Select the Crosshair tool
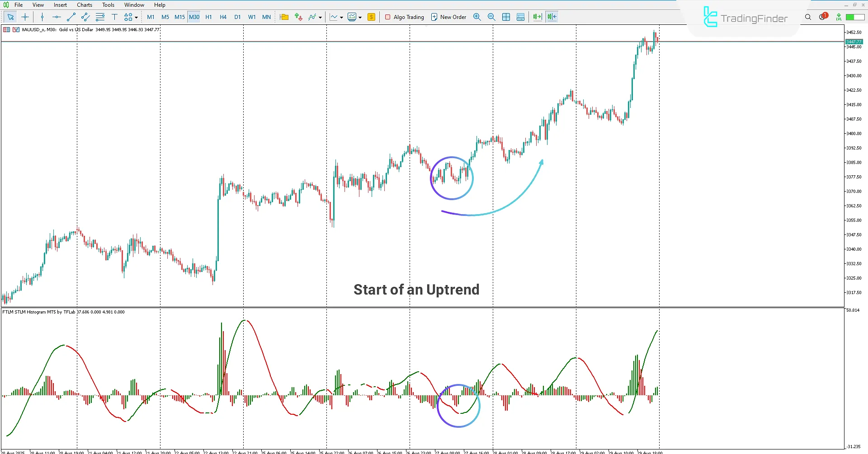 [25, 17]
